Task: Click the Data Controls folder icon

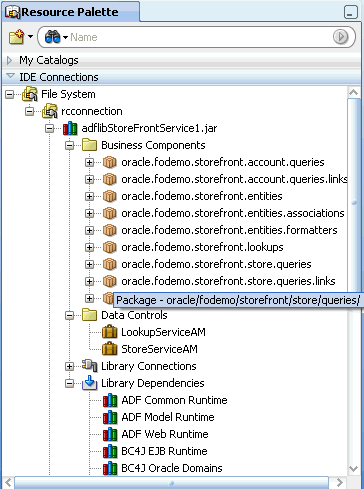Action: coord(90,315)
